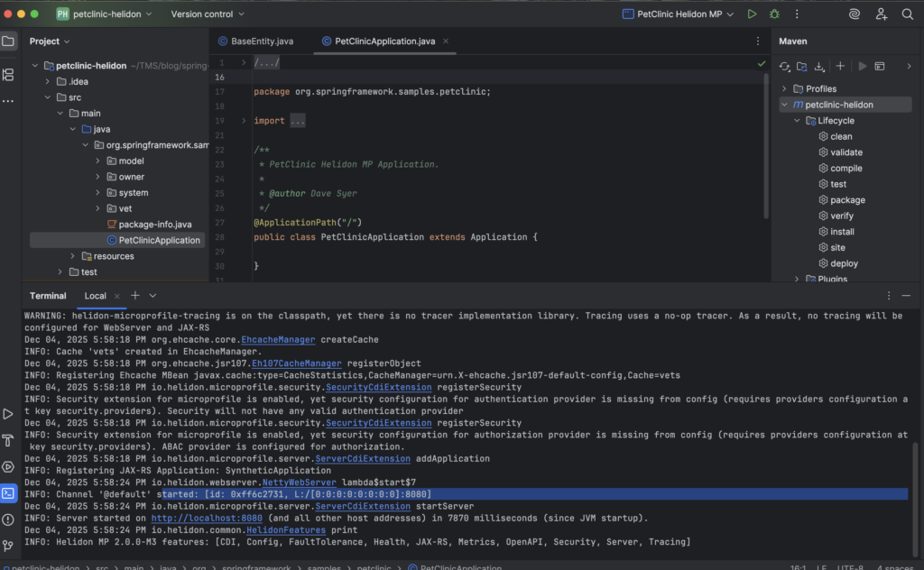Open the http://localhost:8080 link in terminal
924x570 pixels.
tap(207, 518)
